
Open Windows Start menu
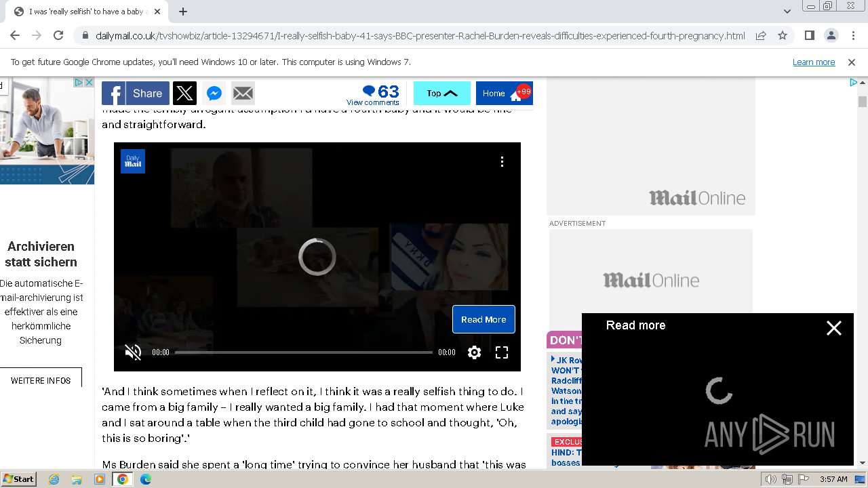click(18, 479)
